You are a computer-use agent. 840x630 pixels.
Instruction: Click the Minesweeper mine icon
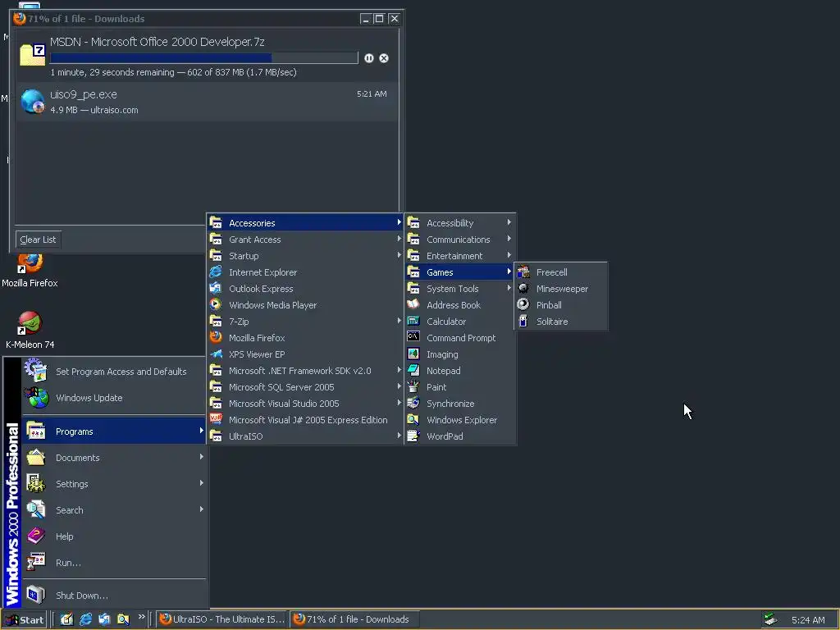[523, 288]
